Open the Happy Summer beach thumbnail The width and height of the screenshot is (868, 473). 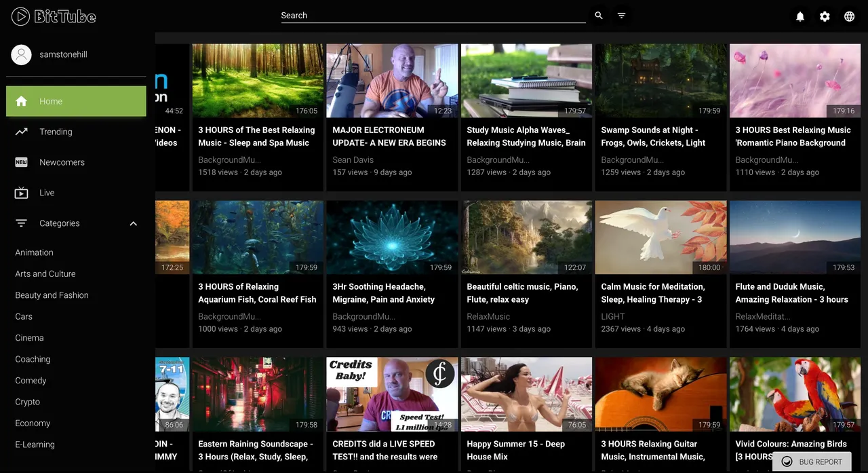(x=526, y=394)
